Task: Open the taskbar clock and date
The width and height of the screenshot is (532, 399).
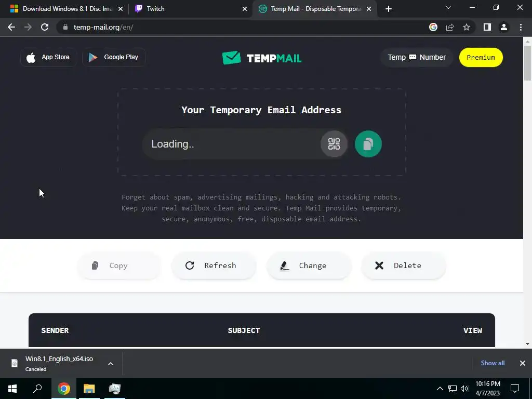Action: [x=487, y=389]
